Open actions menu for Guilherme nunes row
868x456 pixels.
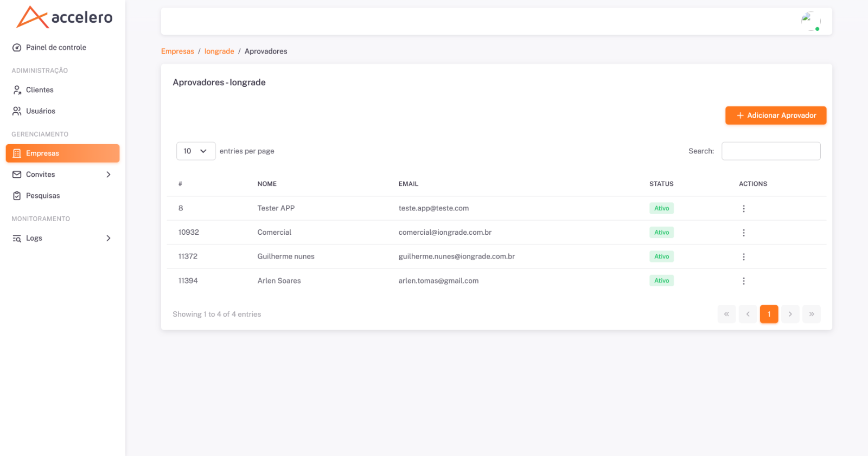click(743, 257)
